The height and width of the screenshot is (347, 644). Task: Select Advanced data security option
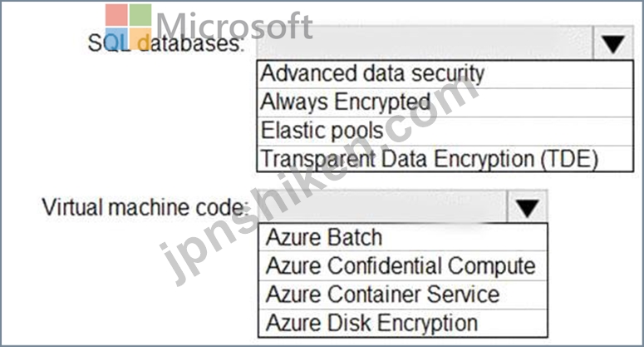[445, 74]
